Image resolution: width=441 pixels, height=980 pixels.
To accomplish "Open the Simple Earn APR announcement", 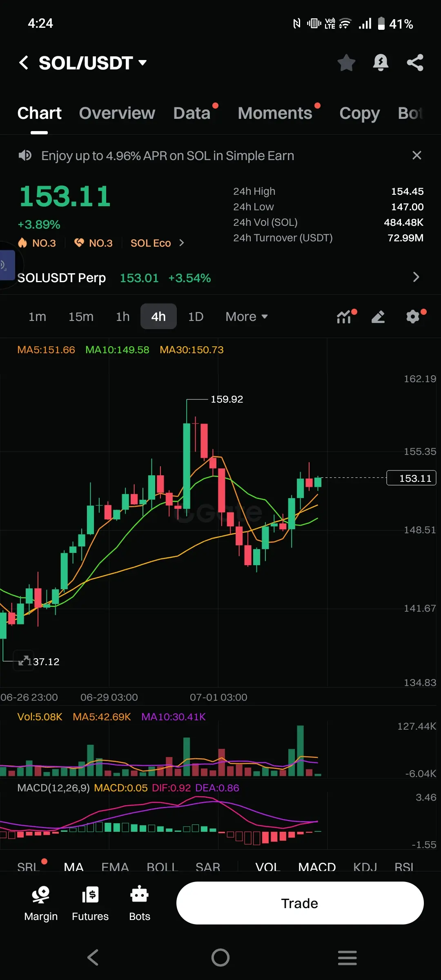I will (167, 156).
